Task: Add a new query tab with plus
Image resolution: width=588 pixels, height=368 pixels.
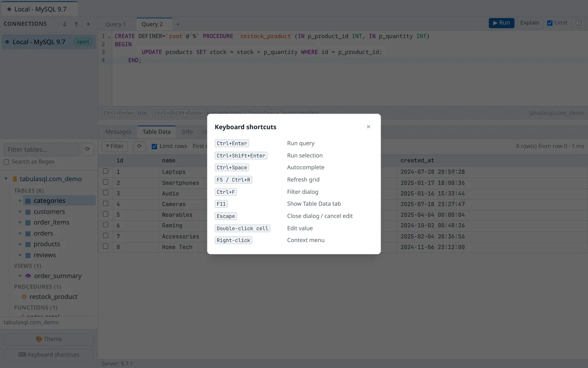Action: pos(178,25)
